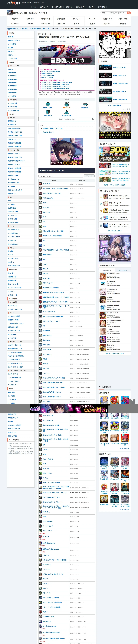This screenshot has width=138, height=644.
Task: Click ガンダム unit name link
Action: [45, 203]
